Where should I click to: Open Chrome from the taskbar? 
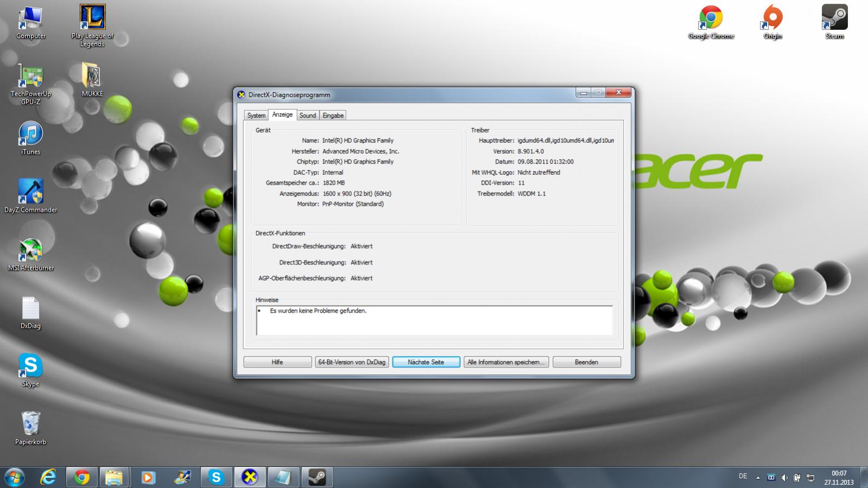click(x=82, y=478)
